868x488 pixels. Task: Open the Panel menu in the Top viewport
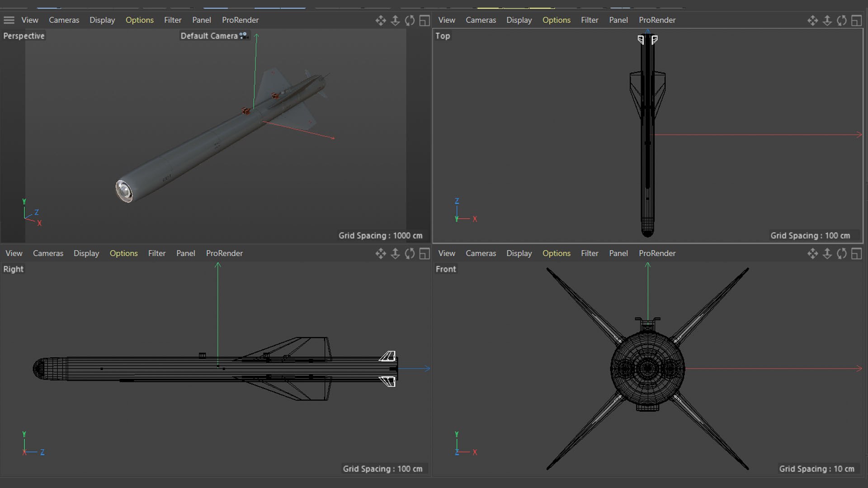618,20
